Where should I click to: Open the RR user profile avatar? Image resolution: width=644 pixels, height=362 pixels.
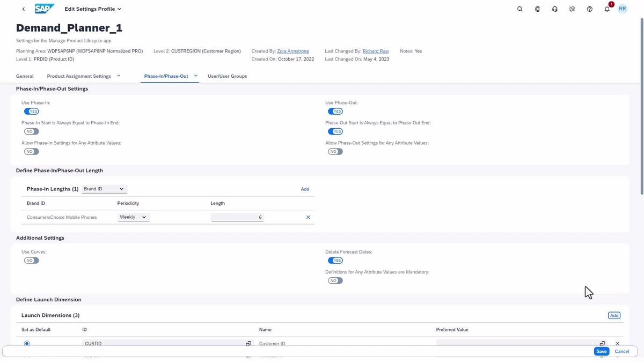coord(623,9)
